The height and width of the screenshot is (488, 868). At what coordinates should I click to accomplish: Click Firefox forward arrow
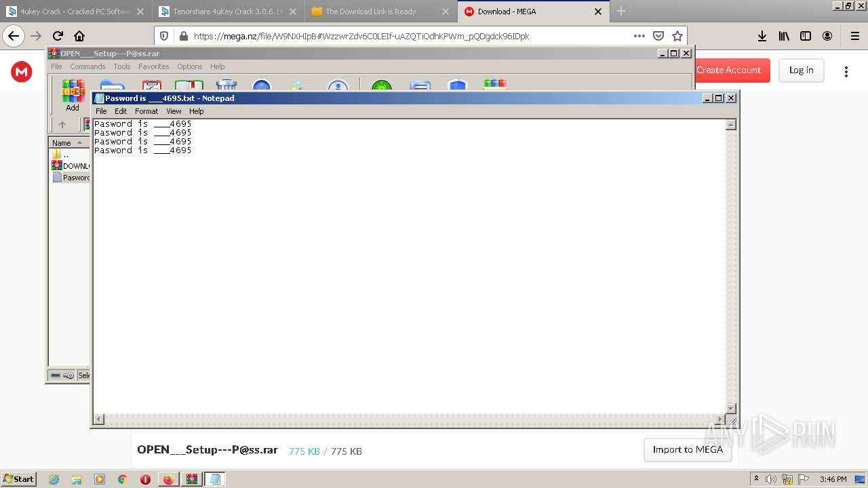[x=36, y=36]
